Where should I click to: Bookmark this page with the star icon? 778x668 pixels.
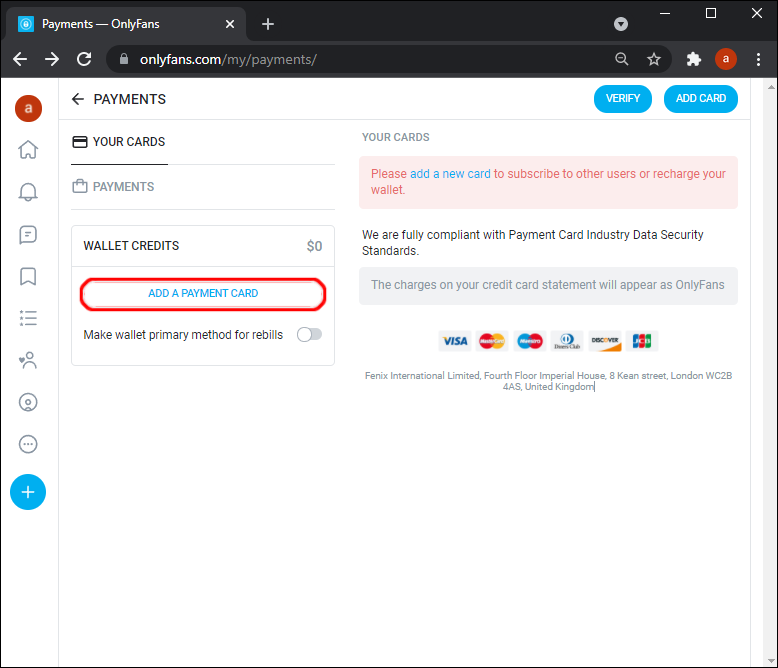pyautogui.click(x=654, y=59)
